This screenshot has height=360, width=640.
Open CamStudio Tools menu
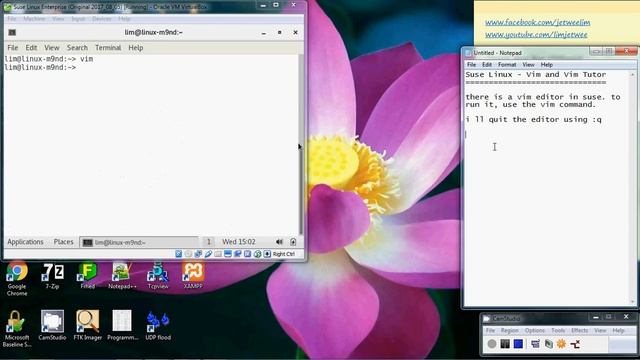point(558,330)
